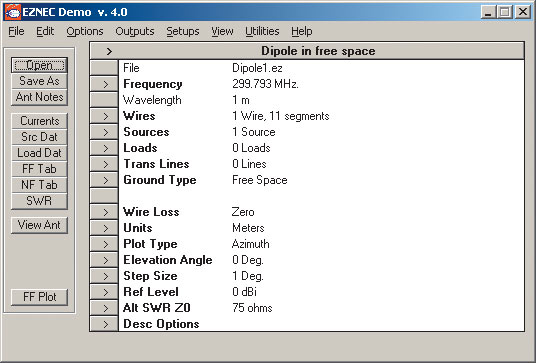Open the Setups menu
Screen dimensions: 536x363
click(183, 31)
